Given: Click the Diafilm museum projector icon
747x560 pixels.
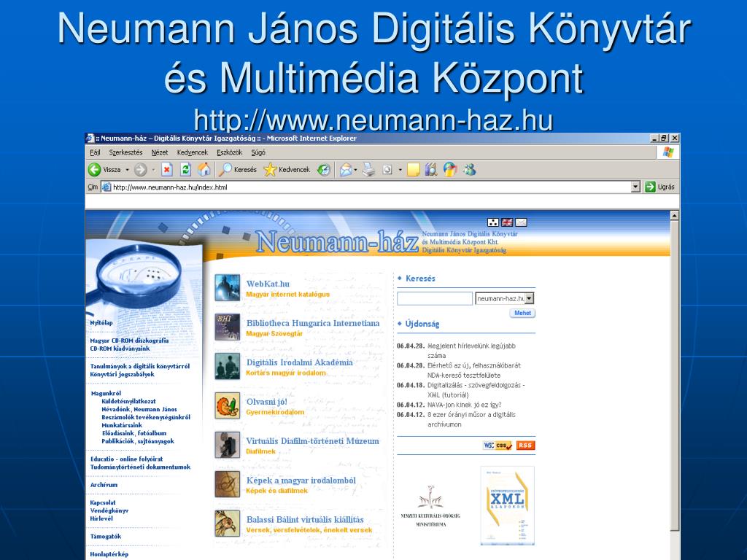Looking at the screenshot, I should pos(228,445).
